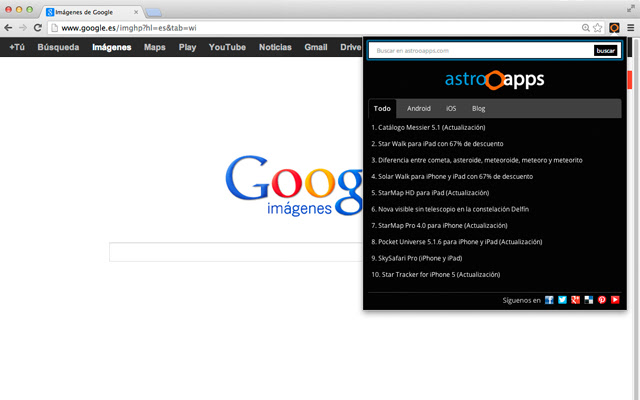This screenshot has height=400, width=640.
Task: Click the zoom magnifier icon in address bar
Action: (585, 28)
